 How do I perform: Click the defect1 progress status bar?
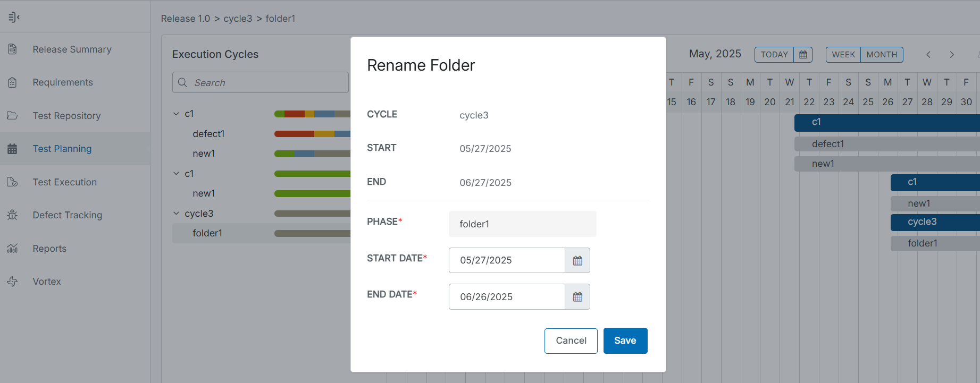pos(312,134)
